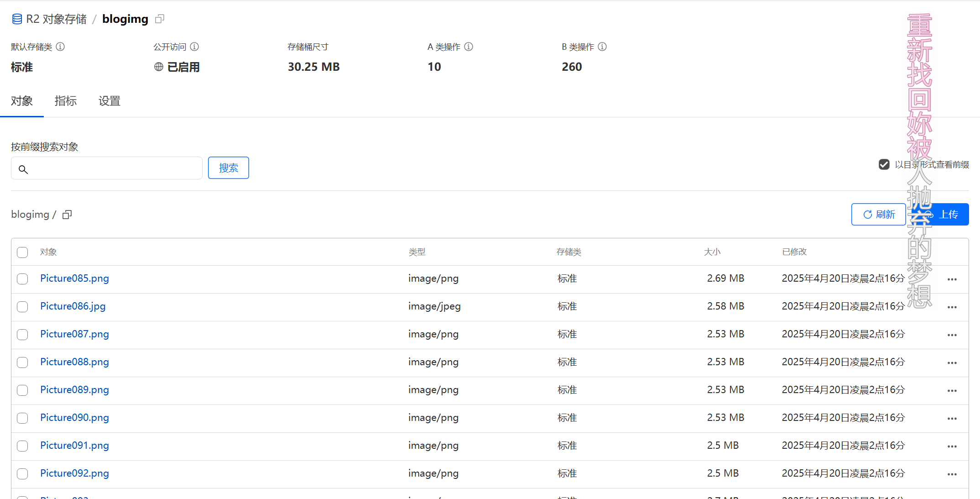Open more options for Picture088.png row
The width and height of the screenshot is (980, 499).
[952, 363]
